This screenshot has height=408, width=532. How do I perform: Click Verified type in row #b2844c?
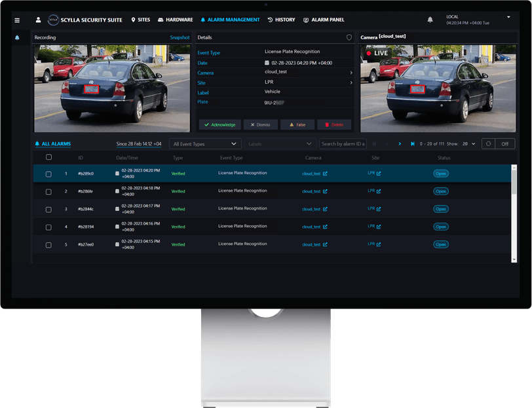click(x=178, y=209)
